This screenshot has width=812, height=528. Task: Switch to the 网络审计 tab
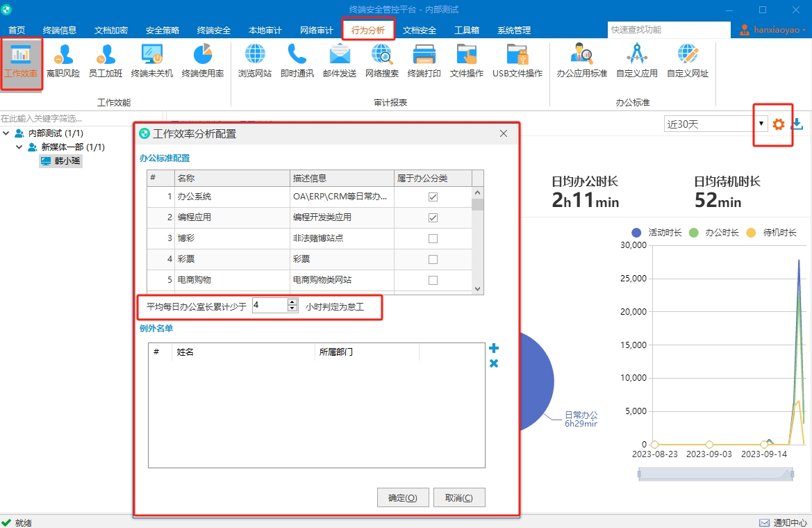point(317,30)
